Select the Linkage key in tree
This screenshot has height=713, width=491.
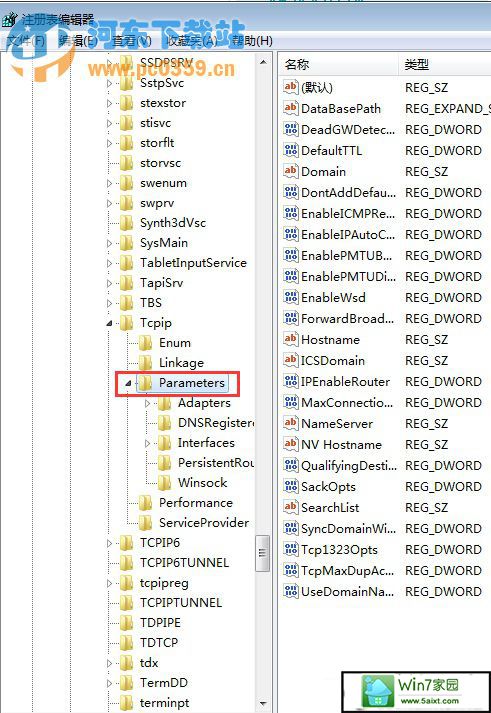(181, 363)
